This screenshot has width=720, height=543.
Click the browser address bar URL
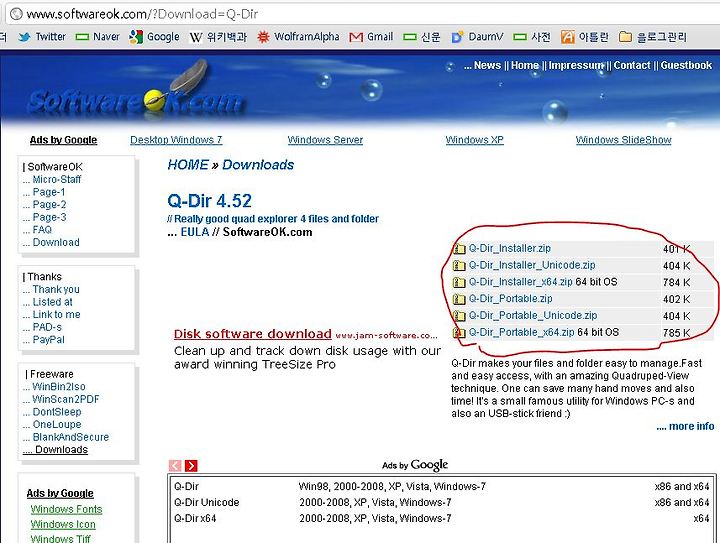[142, 14]
